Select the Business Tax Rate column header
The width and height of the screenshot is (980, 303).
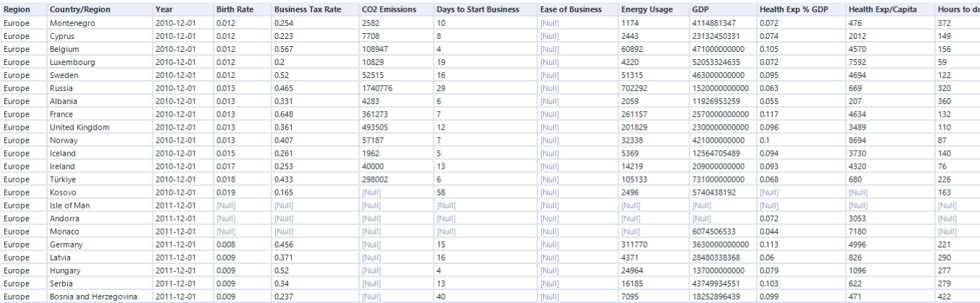coord(316,9)
